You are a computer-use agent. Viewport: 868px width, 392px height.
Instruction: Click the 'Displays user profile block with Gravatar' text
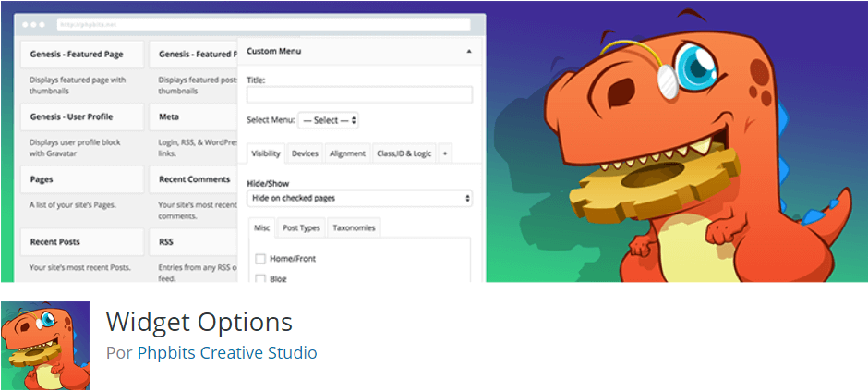pos(75,148)
